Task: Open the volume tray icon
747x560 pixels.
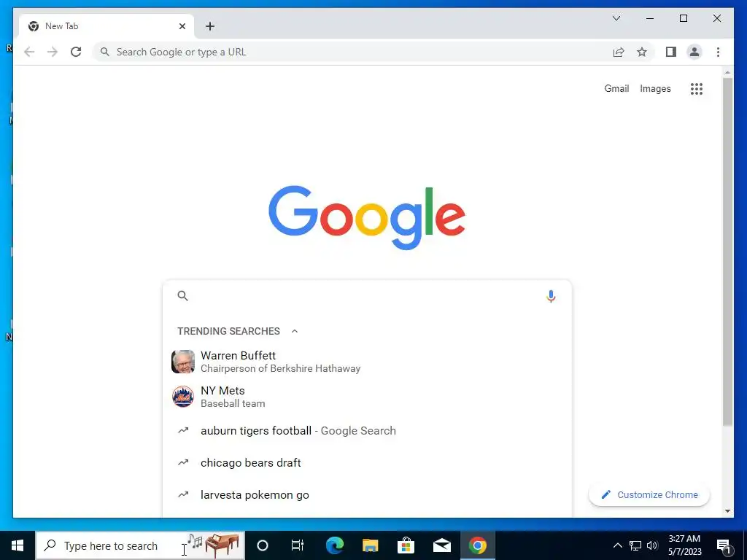Action: [x=653, y=545]
